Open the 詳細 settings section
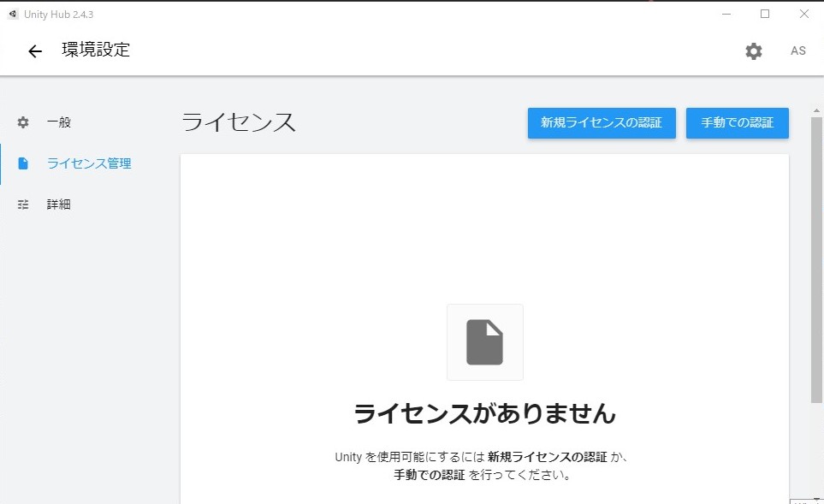The image size is (824, 504). 58,204
